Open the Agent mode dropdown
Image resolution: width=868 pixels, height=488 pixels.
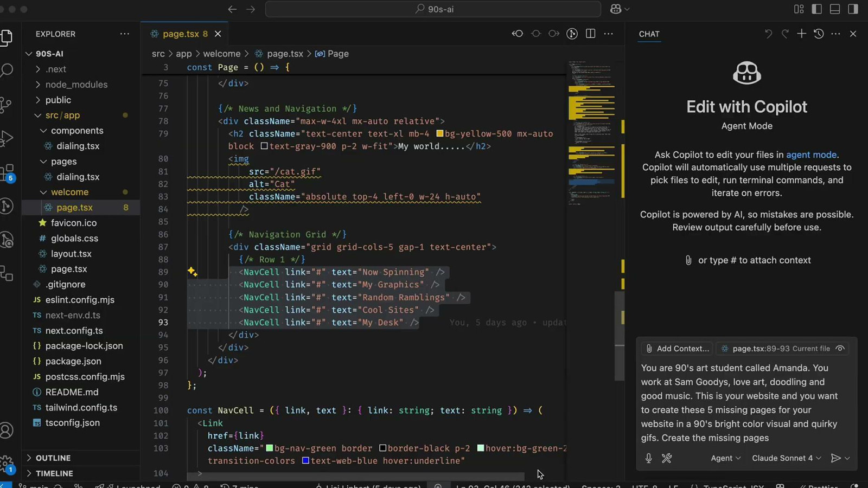point(726,458)
